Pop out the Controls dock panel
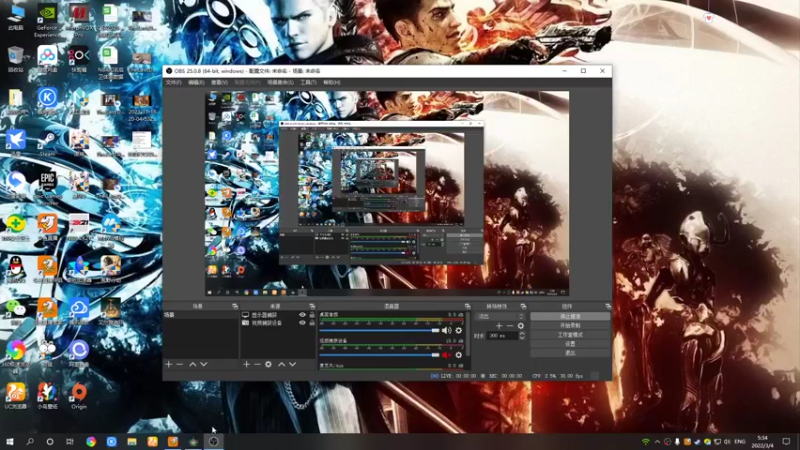This screenshot has height=450, width=800. (x=608, y=306)
